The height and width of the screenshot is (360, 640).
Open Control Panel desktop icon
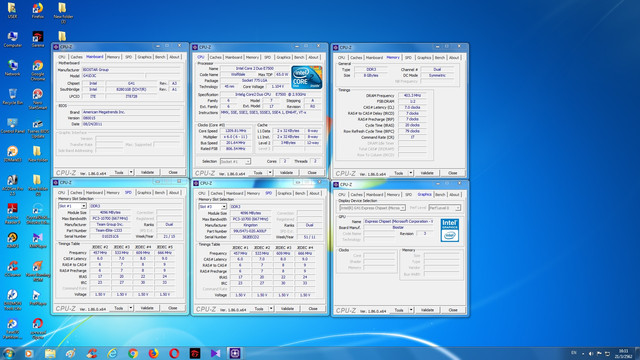12,126
